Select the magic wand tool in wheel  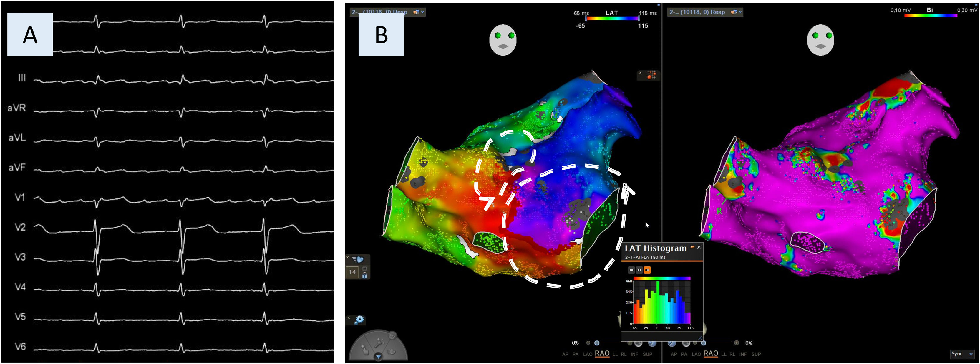pos(379,342)
